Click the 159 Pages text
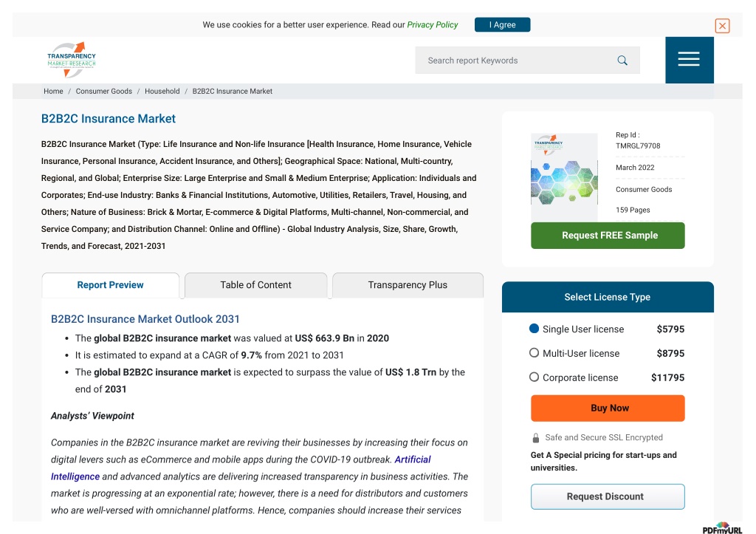The width and height of the screenshot is (756, 534). pyautogui.click(x=633, y=210)
